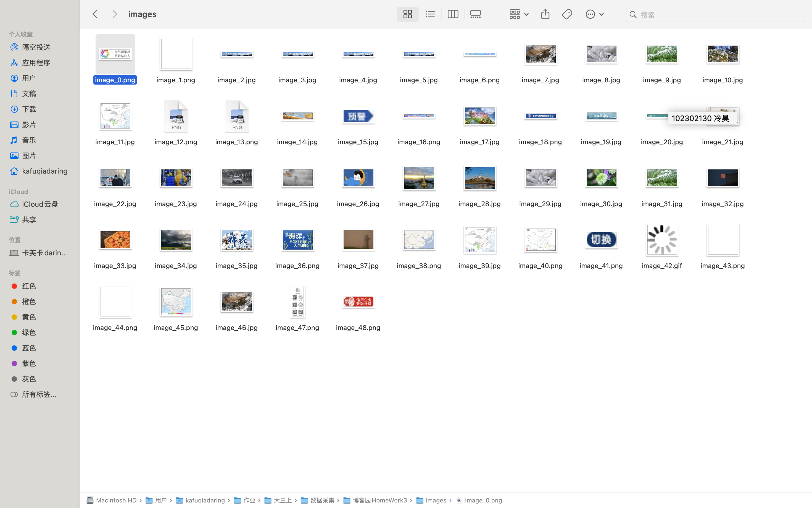Go to 博客园HomeWork3 in path bar
This screenshot has width=812, height=508.
pyautogui.click(x=379, y=500)
